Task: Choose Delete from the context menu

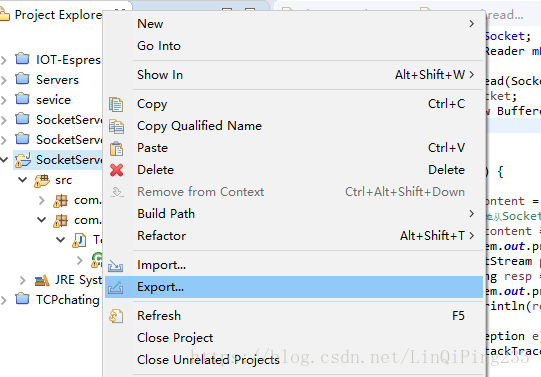Action: (x=294, y=170)
